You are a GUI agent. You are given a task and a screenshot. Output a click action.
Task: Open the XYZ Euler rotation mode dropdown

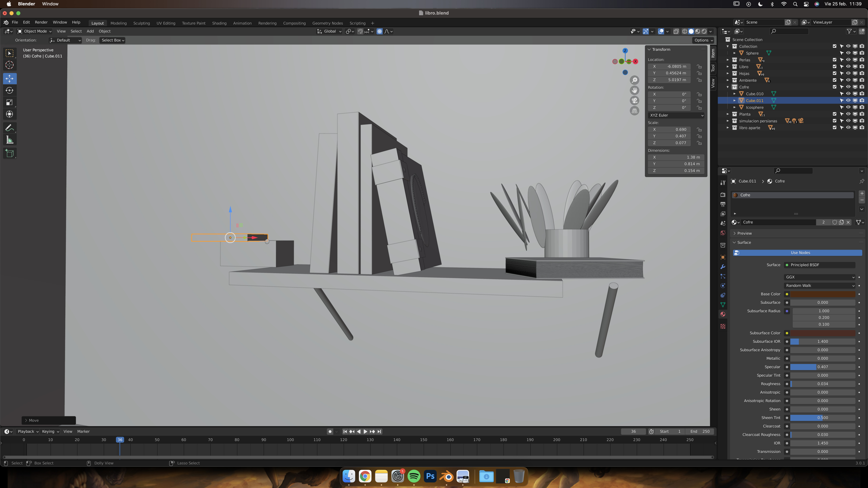[x=676, y=115]
